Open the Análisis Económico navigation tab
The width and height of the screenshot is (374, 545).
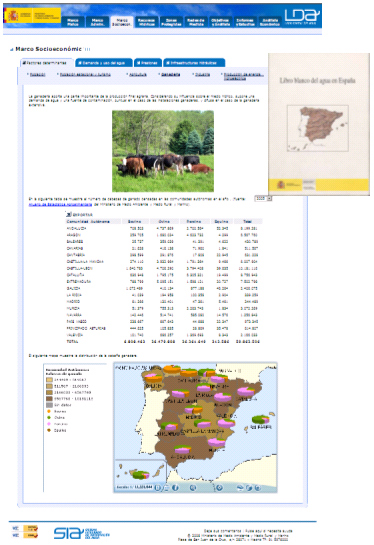click(x=270, y=22)
